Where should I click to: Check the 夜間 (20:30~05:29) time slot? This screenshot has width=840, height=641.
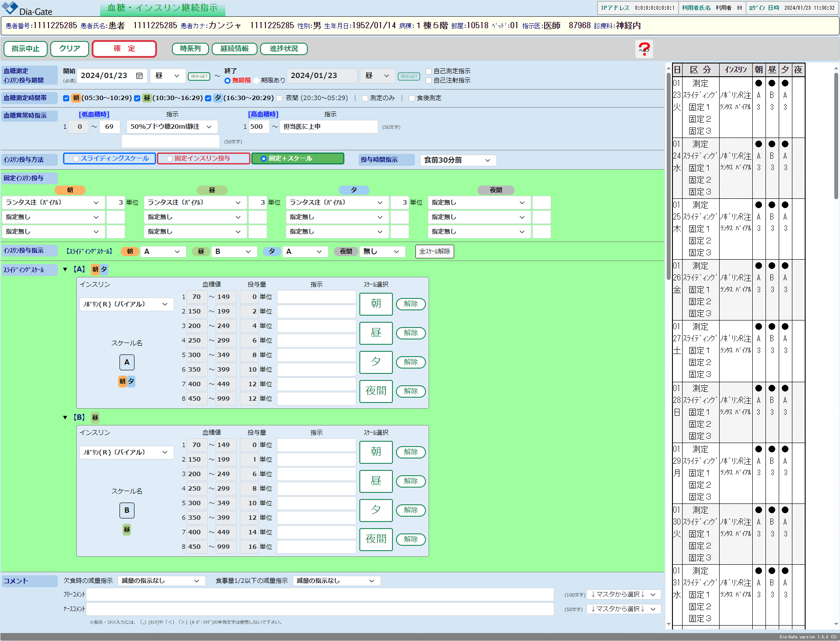pyautogui.click(x=279, y=98)
